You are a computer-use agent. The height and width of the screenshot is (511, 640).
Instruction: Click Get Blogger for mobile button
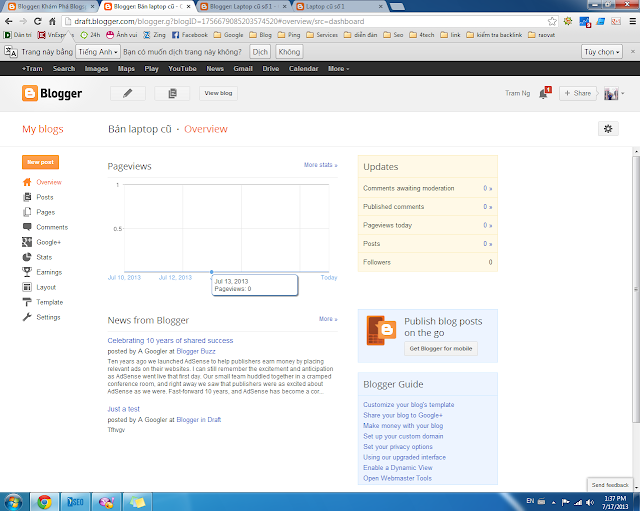(x=441, y=349)
